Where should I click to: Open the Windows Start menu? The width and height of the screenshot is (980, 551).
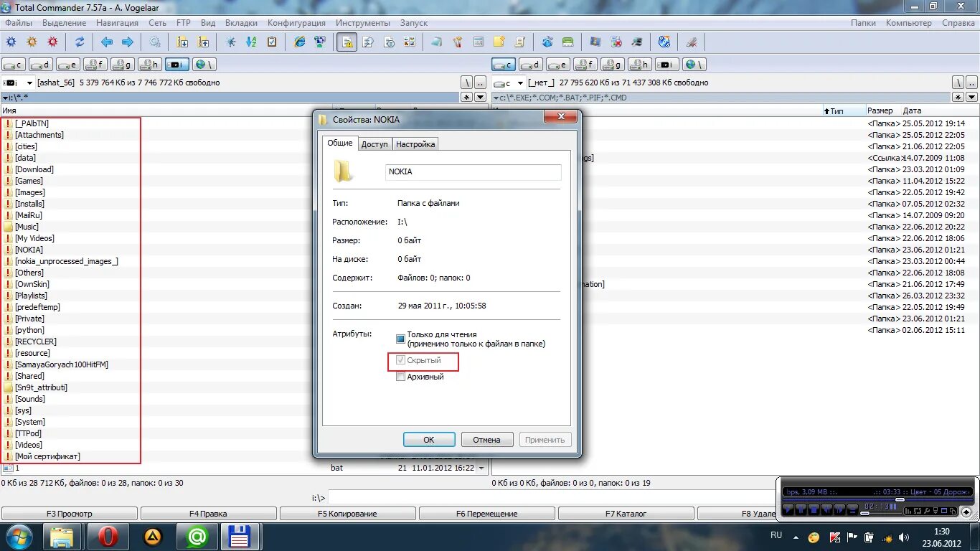pyautogui.click(x=19, y=537)
